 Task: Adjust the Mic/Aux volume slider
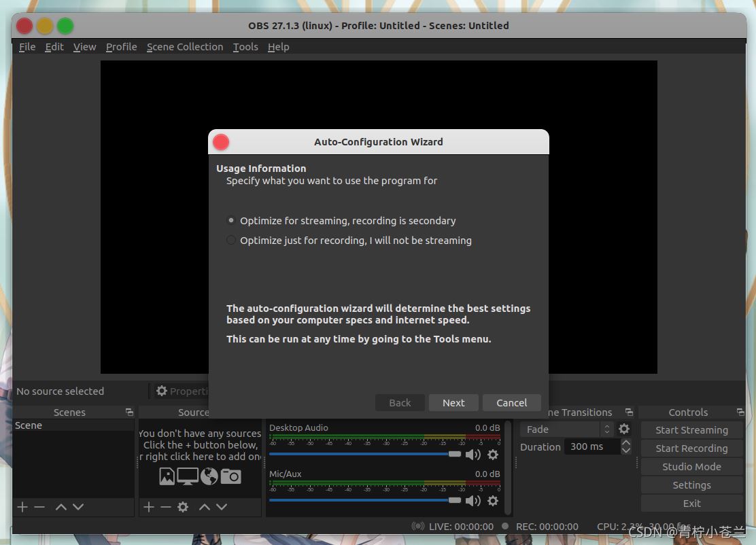(x=365, y=500)
